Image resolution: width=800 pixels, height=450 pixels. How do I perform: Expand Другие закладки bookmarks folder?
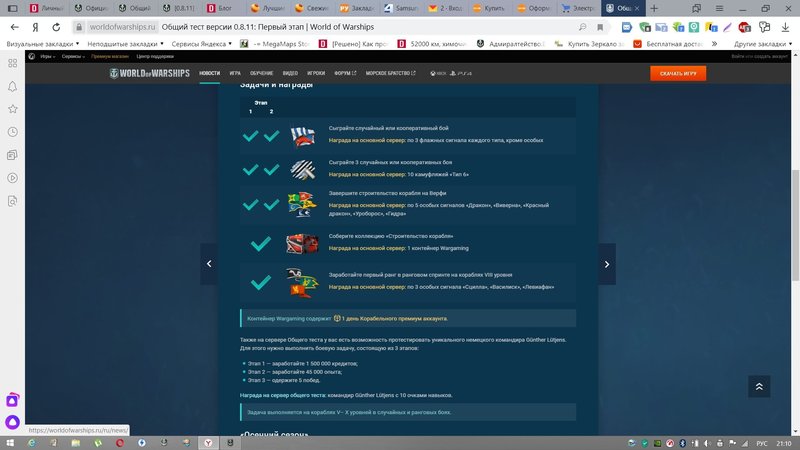tap(763, 44)
